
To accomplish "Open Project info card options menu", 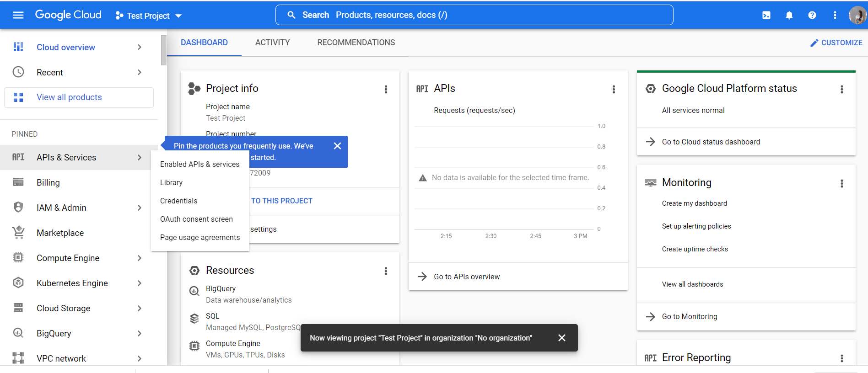I will [x=386, y=89].
